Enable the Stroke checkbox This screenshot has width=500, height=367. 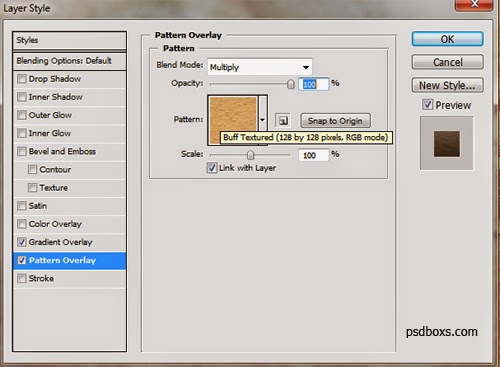(x=22, y=278)
